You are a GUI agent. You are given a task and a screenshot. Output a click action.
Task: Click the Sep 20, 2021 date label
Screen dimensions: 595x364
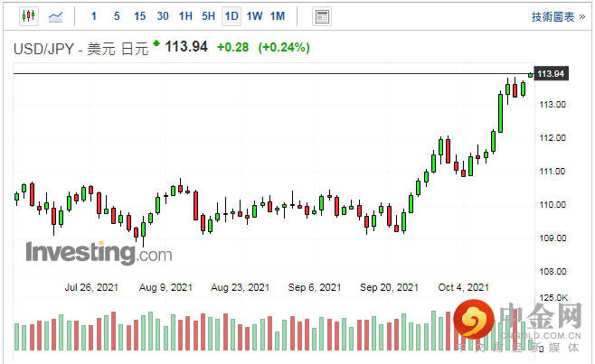click(389, 287)
